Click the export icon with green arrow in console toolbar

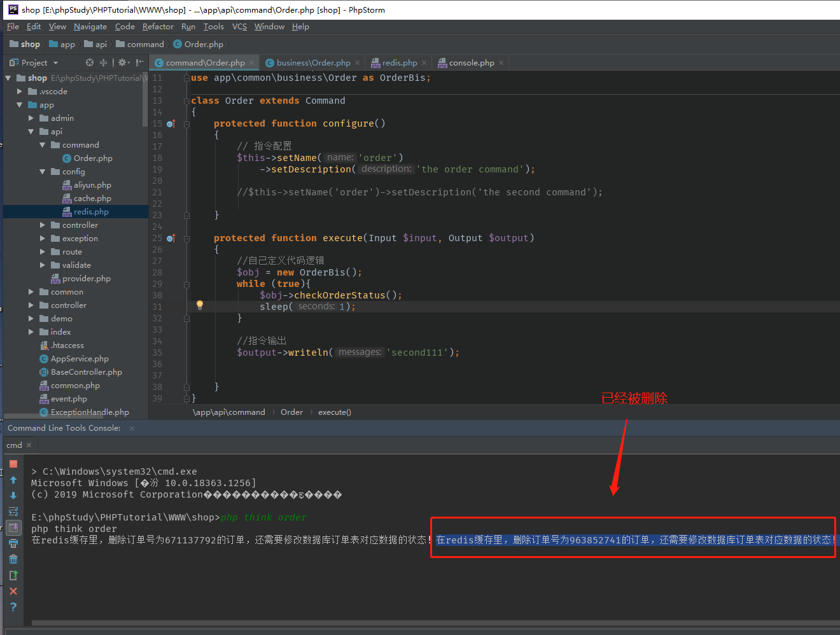coord(13,575)
